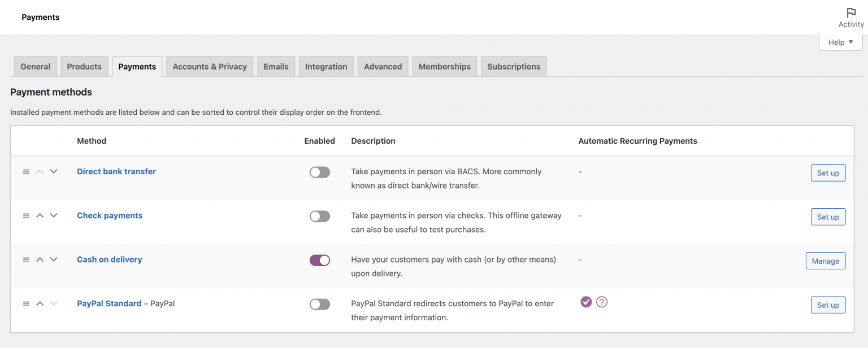Screen dimensions: 868x348
Task: Enable the Check payments toggle
Action: (x=319, y=216)
